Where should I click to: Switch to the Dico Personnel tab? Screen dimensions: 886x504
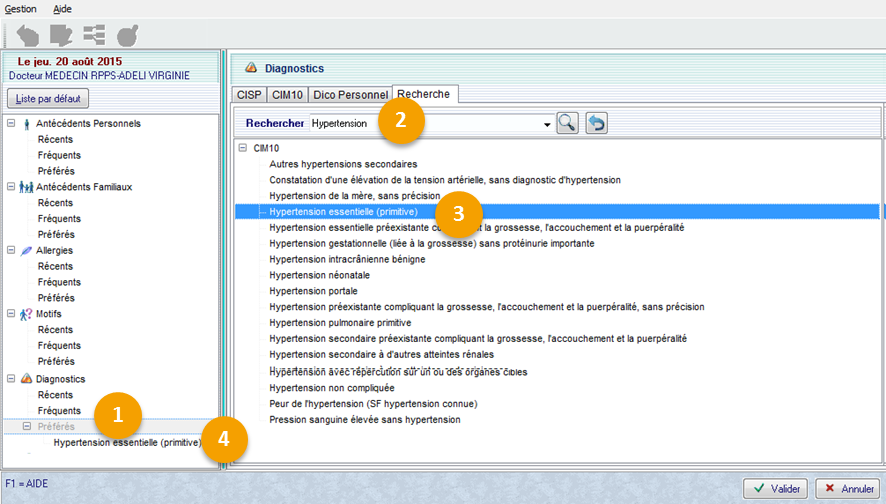349,95
